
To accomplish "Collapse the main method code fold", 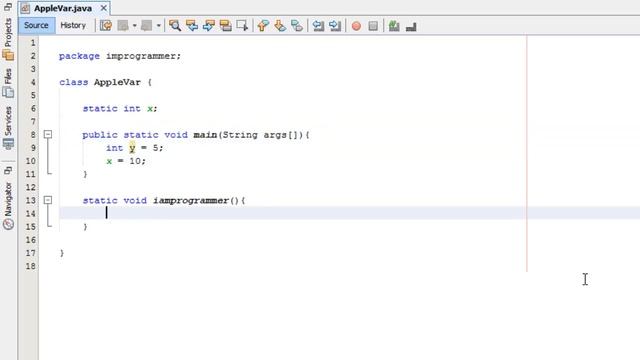I will click(x=48, y=134).
